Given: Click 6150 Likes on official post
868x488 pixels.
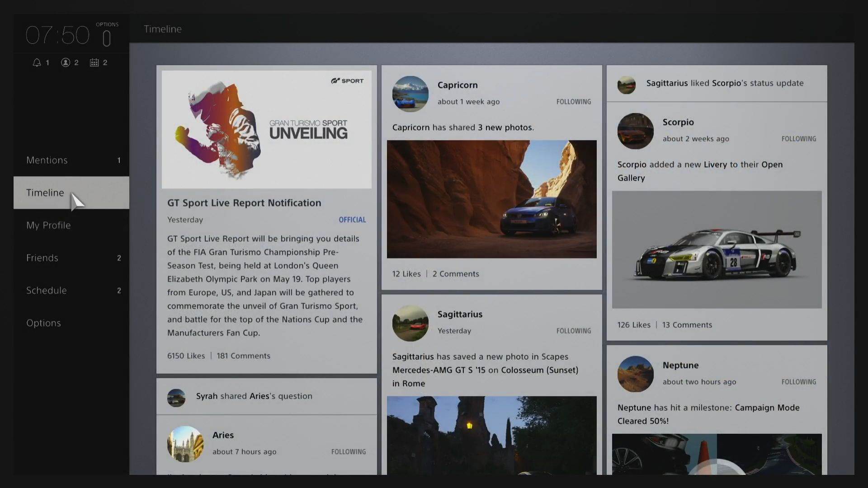Looking at the screenshot, I should [186, 356].
